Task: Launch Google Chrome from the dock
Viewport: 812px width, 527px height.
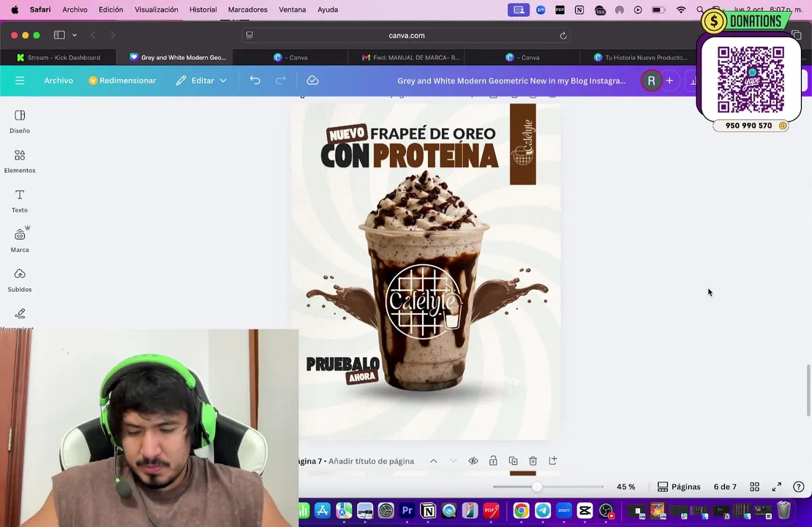Action: click(x=522, y=511)
